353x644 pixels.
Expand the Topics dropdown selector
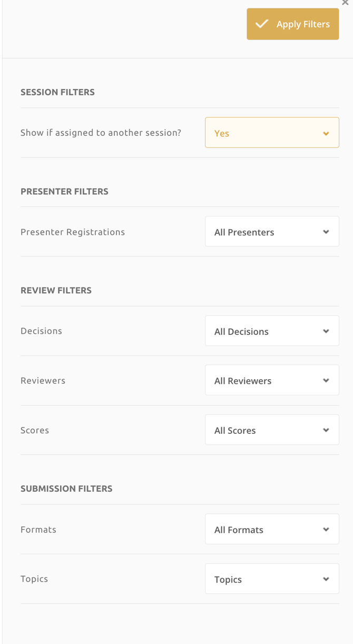click(x=271, y=579)
